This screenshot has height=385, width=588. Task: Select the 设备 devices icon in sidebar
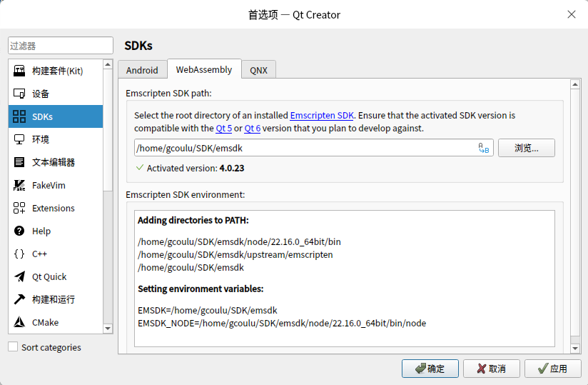19,94
